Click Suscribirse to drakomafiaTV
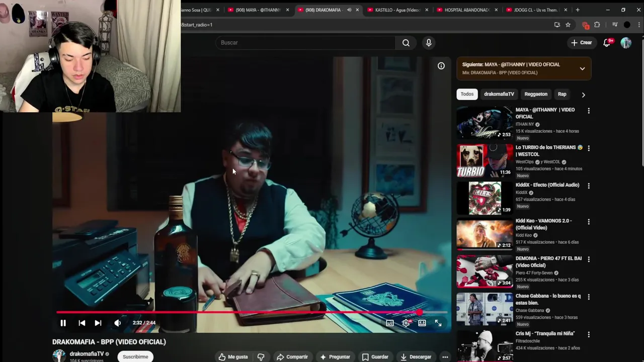Screen dimensions: 644x362 (x=135, y=356)
